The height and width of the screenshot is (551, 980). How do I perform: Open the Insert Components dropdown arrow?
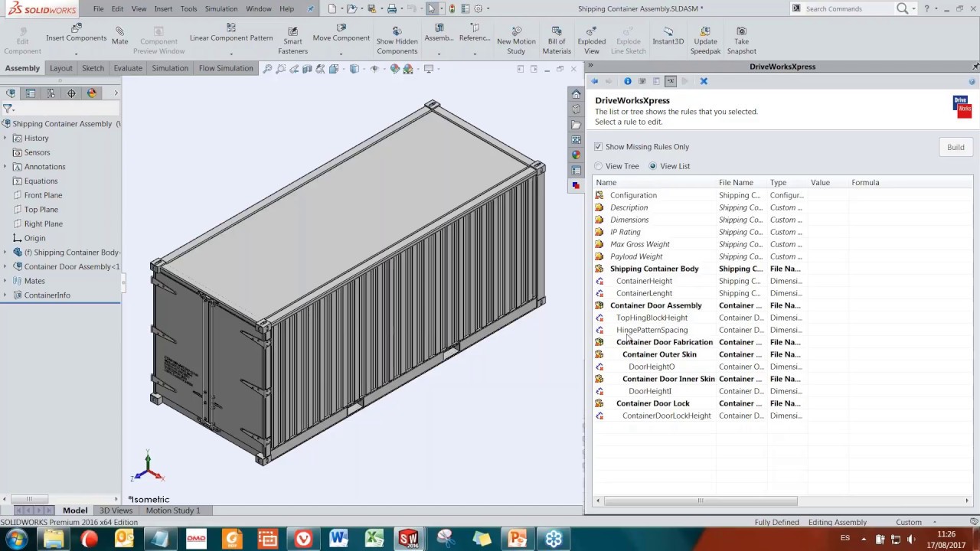[x=76, y=53]
